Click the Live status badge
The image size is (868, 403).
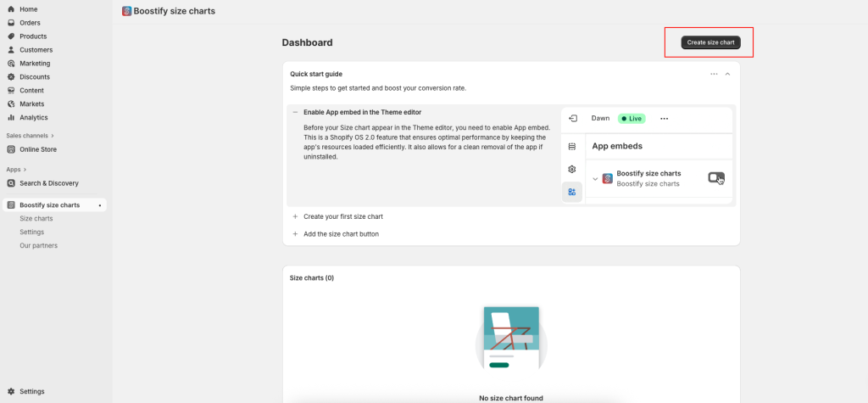pyautogui.click(x=631, y=119)
